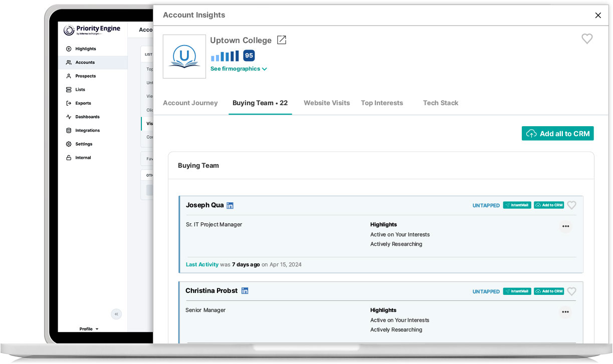
Task: Open Highlights in the sidebar
Action: pos(86,49)
